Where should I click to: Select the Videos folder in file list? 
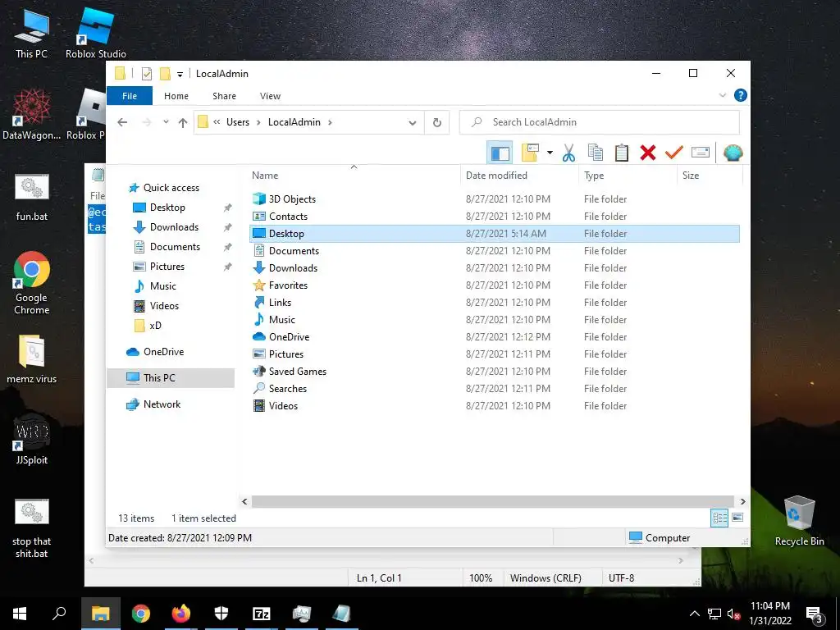[x=283, y=405]
